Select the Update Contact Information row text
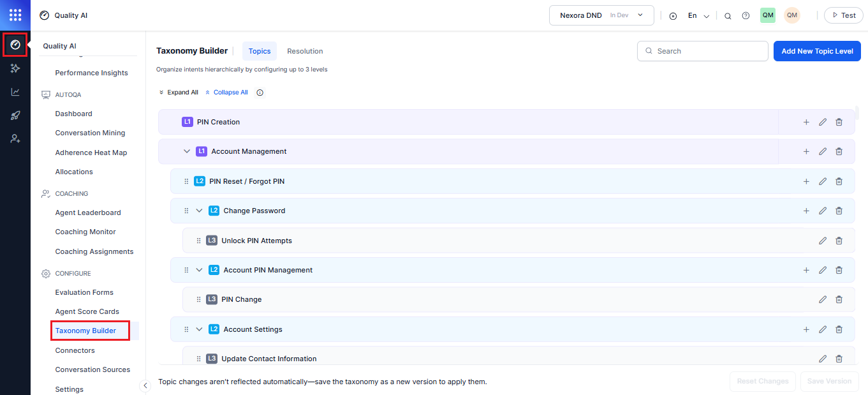The image size is (868, 395). point(269,359)
